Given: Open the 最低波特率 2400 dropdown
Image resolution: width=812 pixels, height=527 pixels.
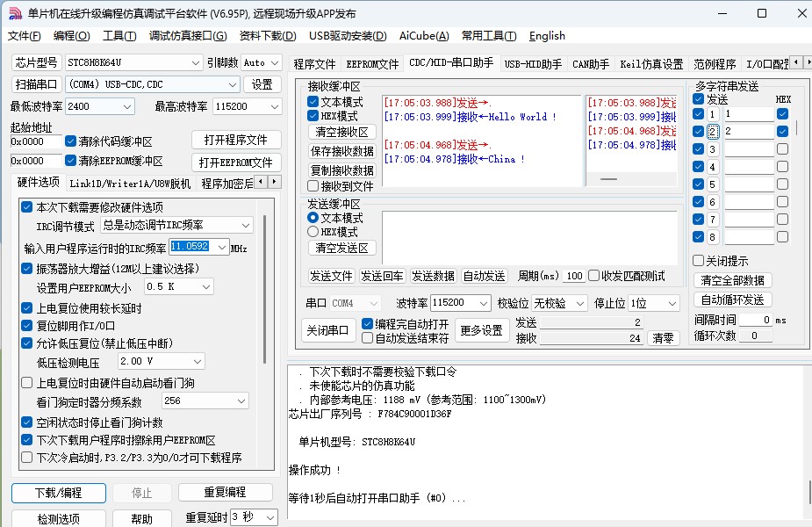Looking at the screenshot, I should click(x=127, y=107).
